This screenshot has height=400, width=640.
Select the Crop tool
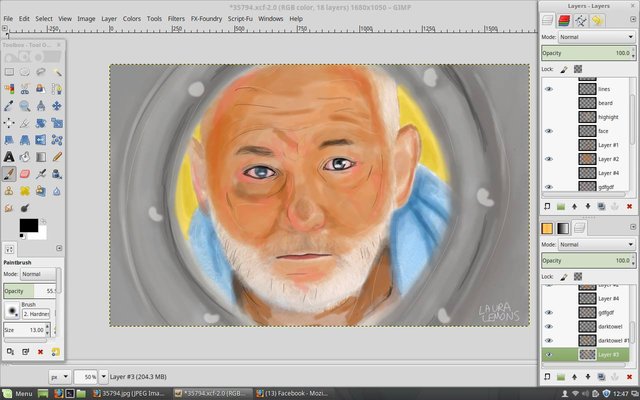click(x=25, y=123)
